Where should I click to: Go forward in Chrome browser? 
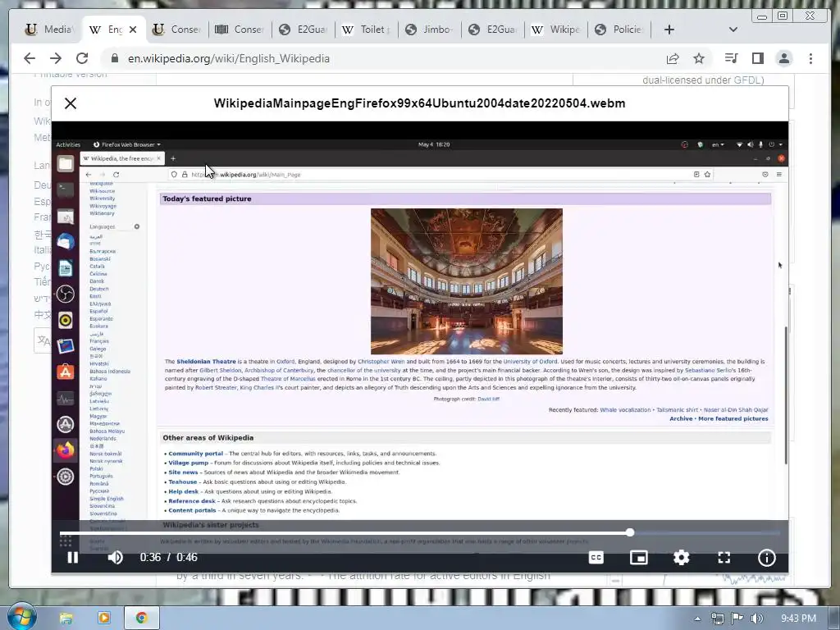pos(56,58)
